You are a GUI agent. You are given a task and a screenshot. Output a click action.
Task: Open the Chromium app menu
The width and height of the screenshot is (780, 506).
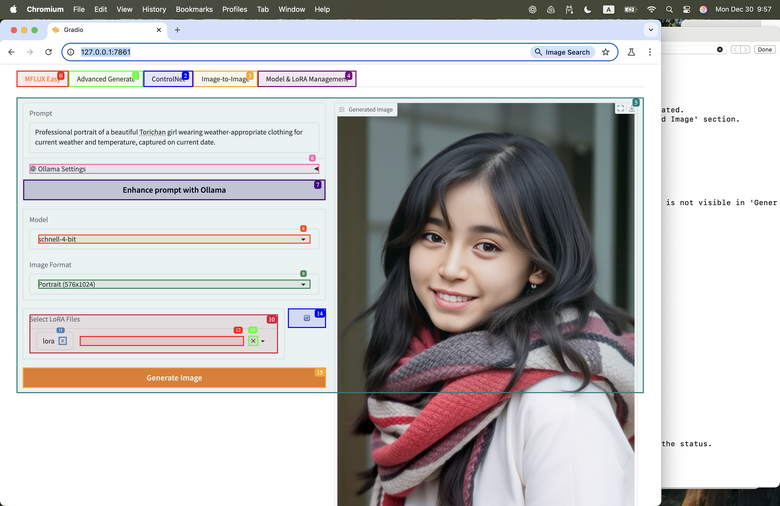(45, 9)
